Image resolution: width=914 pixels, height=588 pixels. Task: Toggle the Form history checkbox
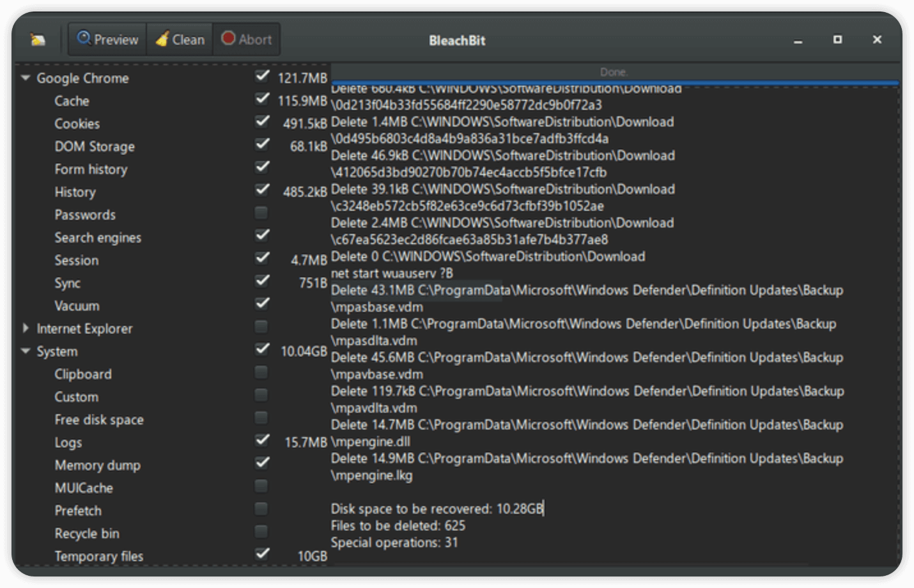261,167
